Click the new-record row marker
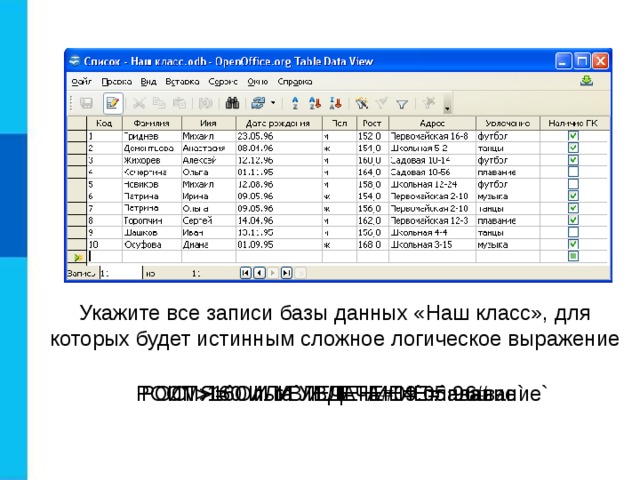The image size is (640, 480). click(x=77, y=257)
